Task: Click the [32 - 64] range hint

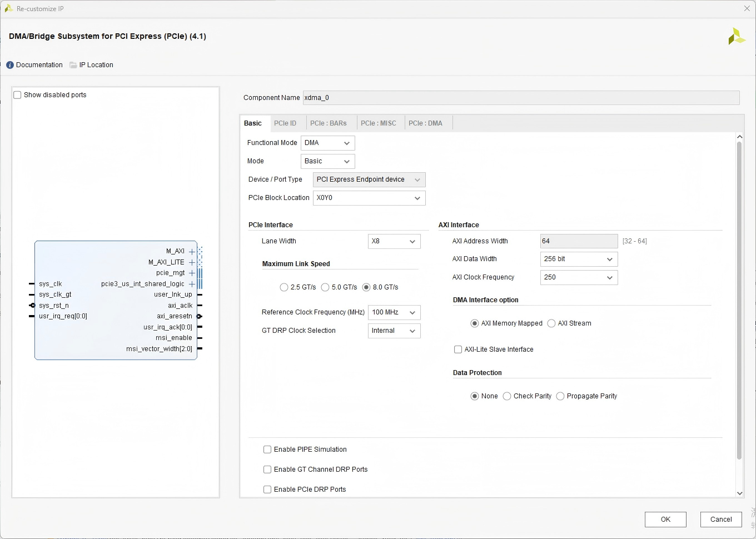Action: [635, 241]
